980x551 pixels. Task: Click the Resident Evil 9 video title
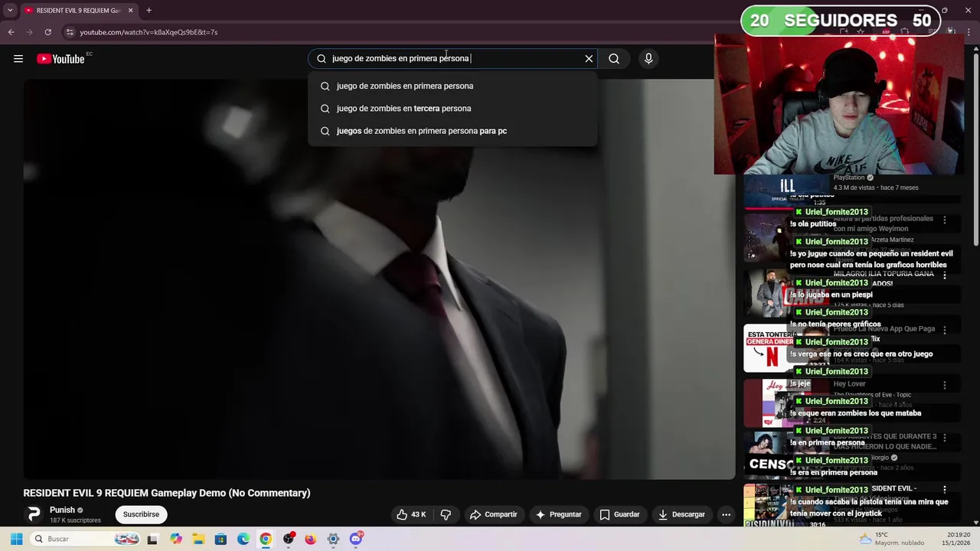167,493
